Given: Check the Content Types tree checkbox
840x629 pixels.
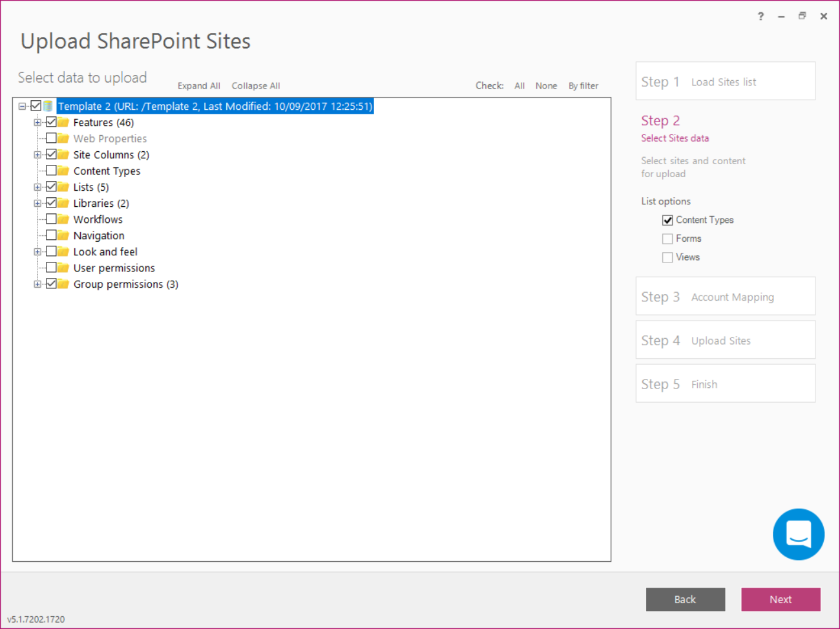Looking at the screenshot, I should 51,171.
